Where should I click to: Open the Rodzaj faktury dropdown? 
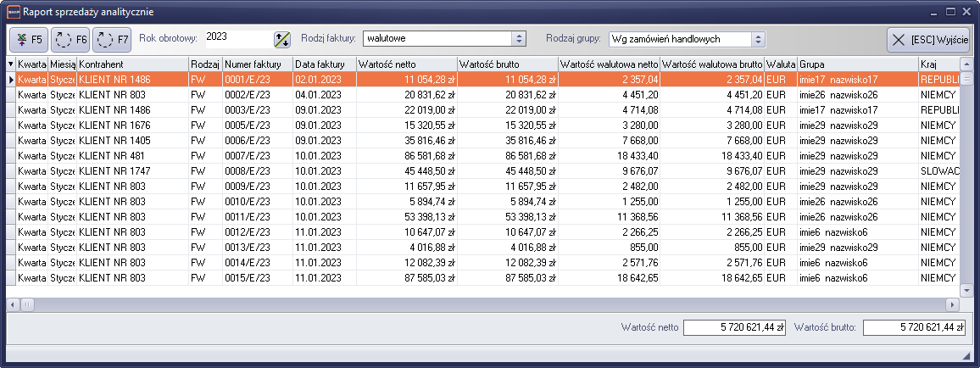518,39
